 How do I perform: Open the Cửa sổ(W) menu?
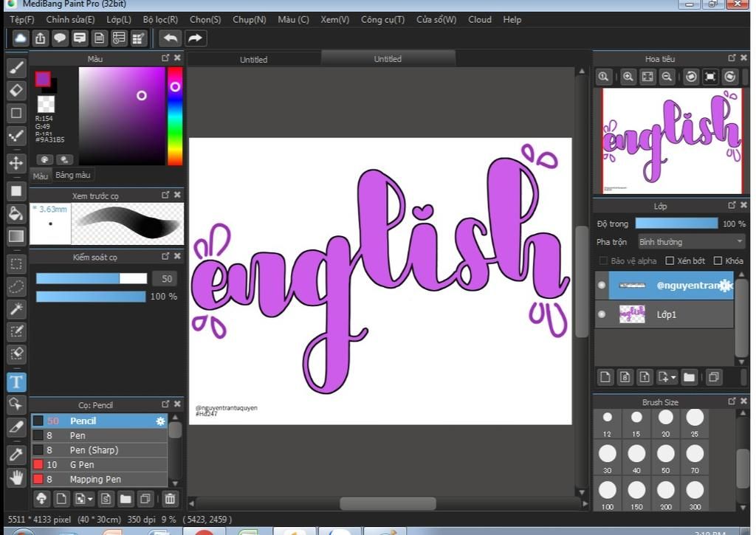click(436, 20)
